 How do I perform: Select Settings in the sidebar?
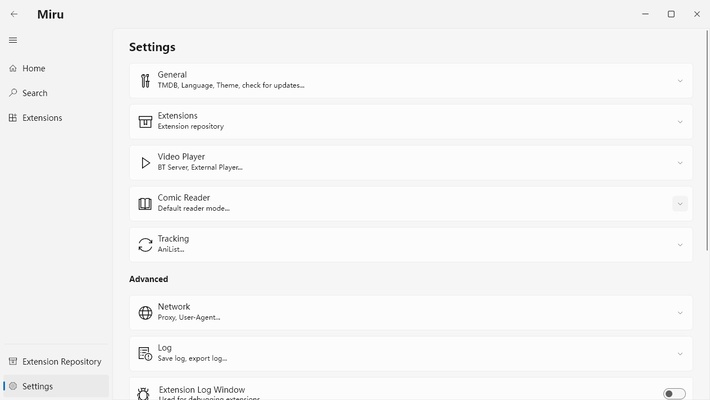pyautogui.click(x=37, y=386)
